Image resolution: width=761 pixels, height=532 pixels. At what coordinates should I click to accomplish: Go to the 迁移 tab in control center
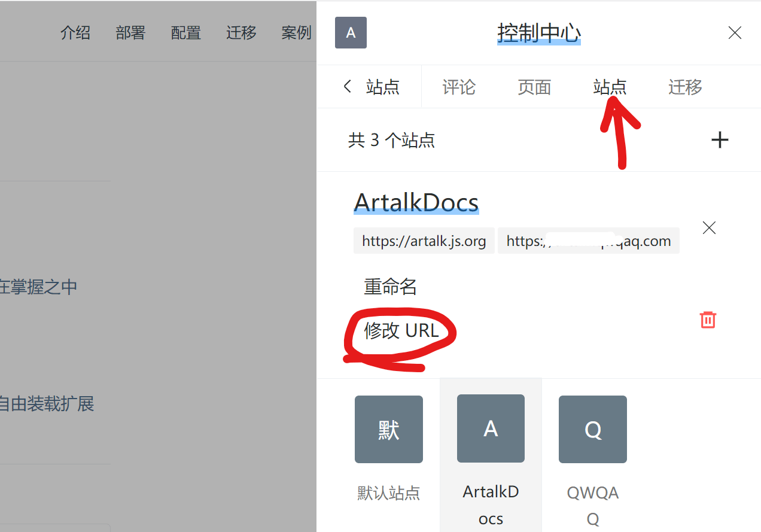[x=685, y=87]
